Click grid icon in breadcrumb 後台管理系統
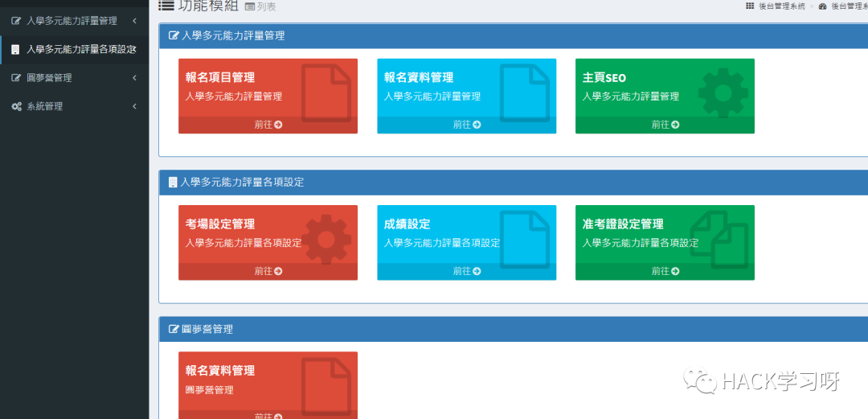This screenshot has height=419, width=868. [x=750, y=6]
